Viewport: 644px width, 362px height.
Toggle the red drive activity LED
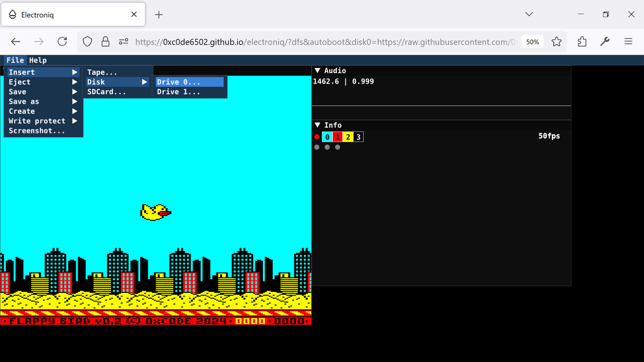[x=317, y=136]
